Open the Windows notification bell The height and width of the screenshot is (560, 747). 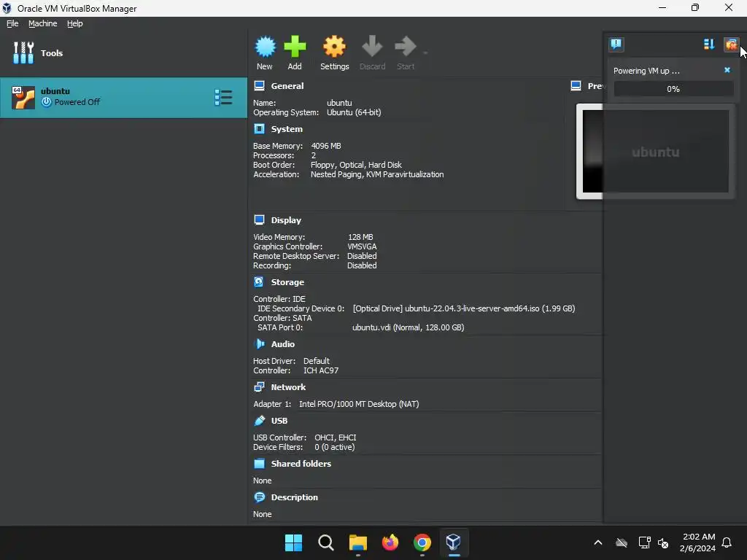[727, 542]
